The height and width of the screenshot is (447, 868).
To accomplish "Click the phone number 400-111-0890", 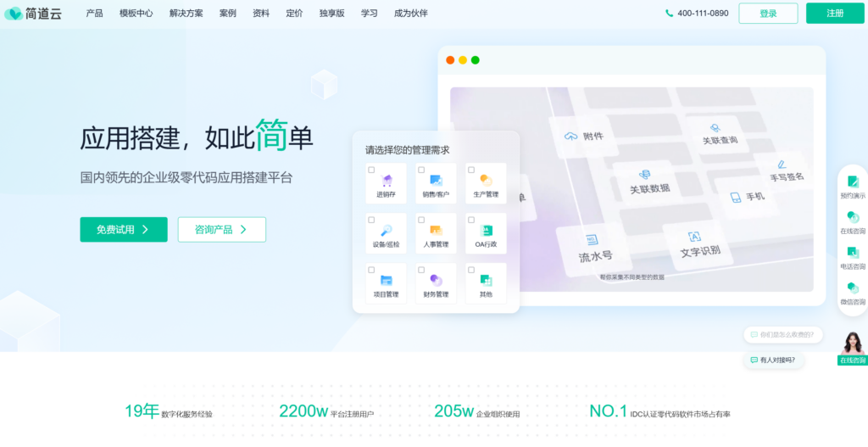I will pos(703,14).
